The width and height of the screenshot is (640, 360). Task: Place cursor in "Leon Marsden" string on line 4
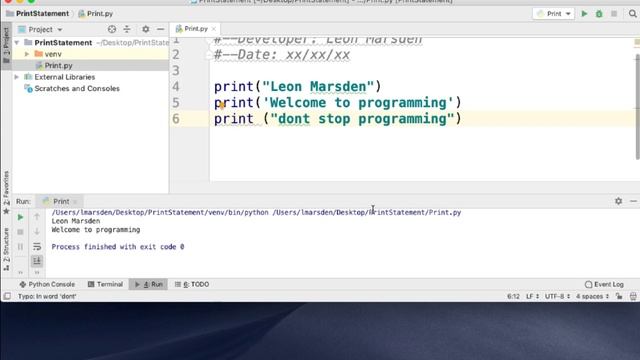coord(318,87)
